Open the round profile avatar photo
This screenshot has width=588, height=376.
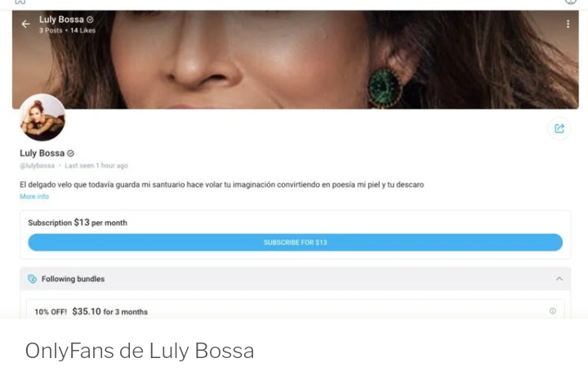[42, 117]
